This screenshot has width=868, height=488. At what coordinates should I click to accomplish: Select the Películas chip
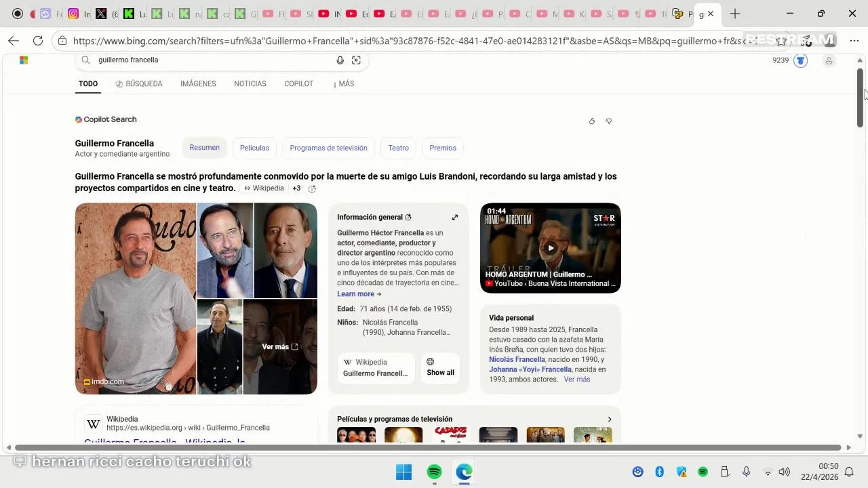254,148
